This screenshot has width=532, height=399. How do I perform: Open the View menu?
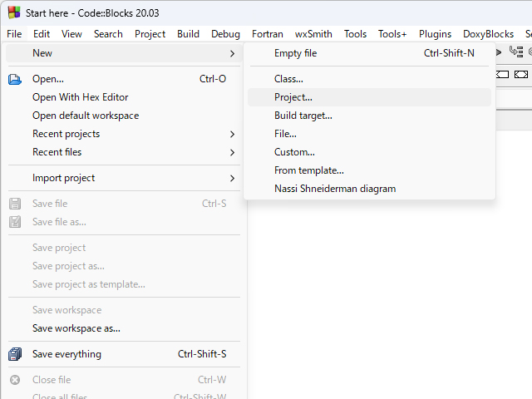[71, 34]
